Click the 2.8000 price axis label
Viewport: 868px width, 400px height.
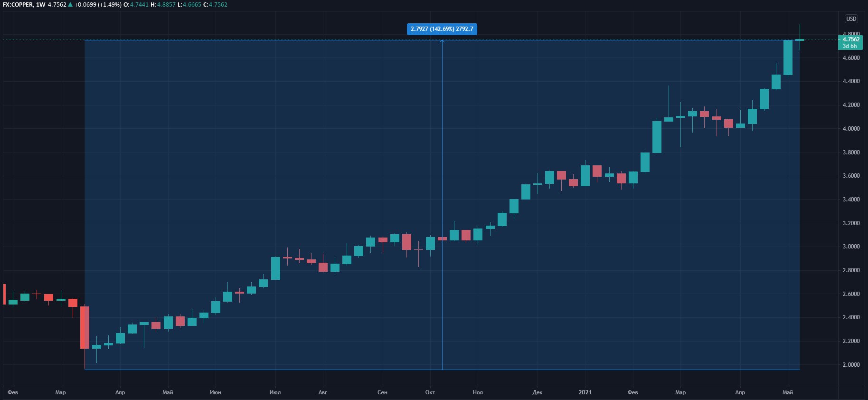click(x=850, y=270)
